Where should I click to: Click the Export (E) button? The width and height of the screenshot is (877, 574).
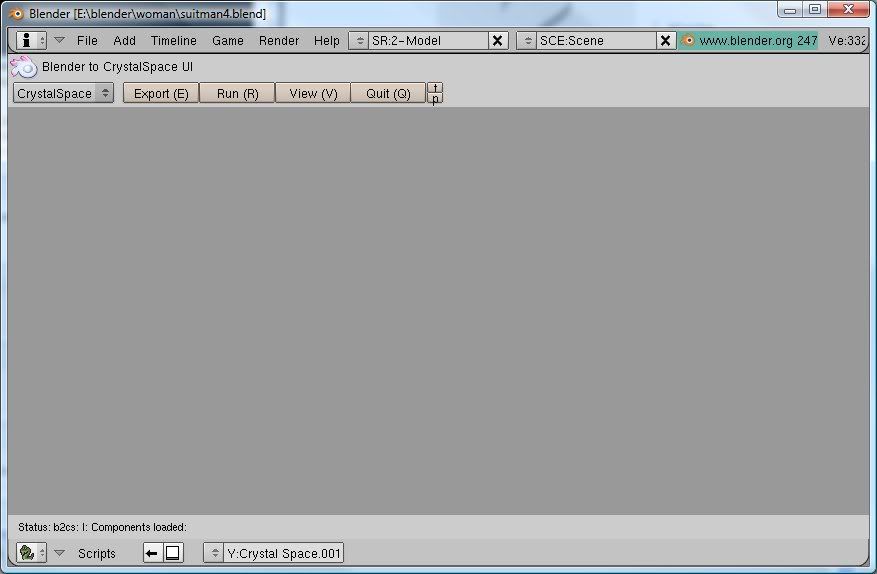click(x=161, y=93)
